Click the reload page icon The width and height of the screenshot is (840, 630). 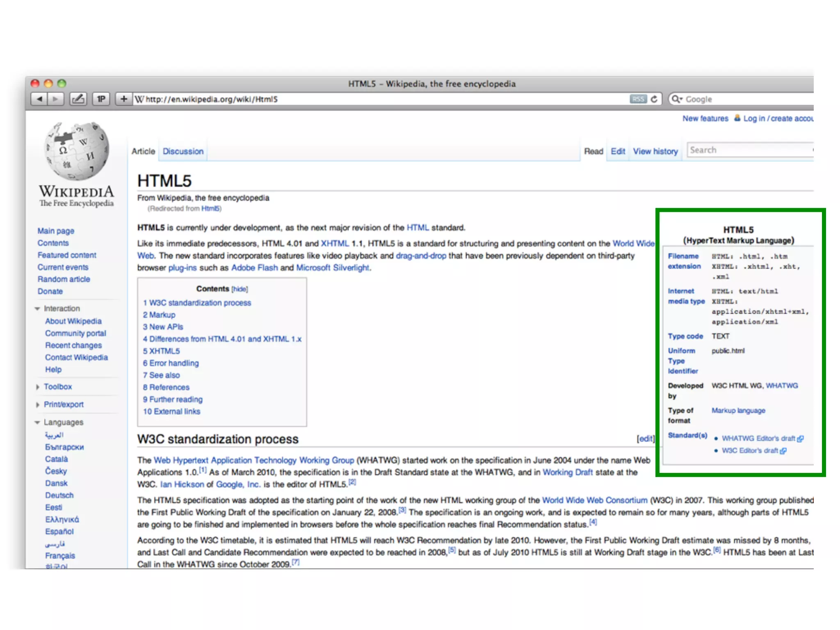pyautogui.click(x=654, y=99)
